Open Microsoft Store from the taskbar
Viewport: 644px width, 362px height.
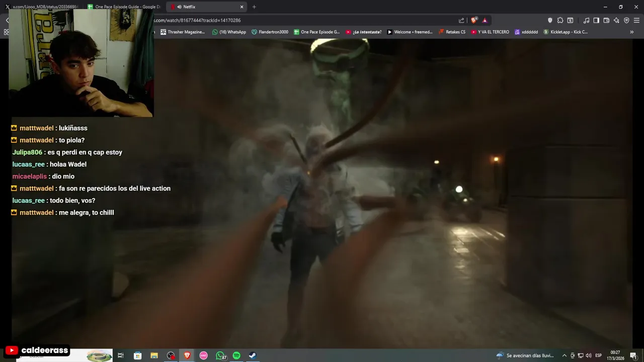[137, 355]
